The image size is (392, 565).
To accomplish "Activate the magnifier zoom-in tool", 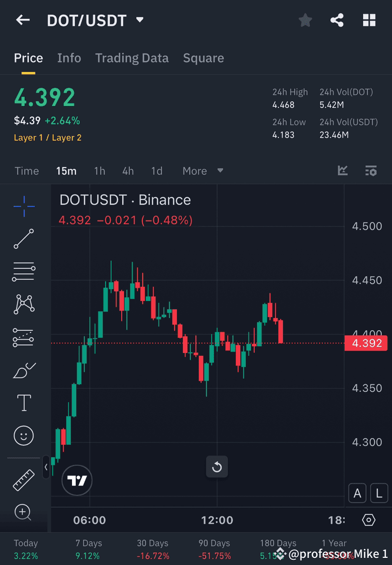I will [24, 512].
